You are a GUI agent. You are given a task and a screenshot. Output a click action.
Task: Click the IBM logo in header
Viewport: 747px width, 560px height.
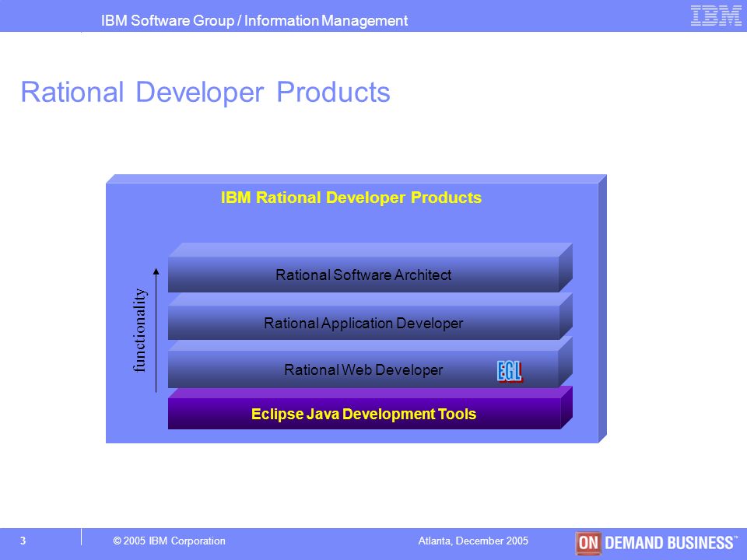716,16
